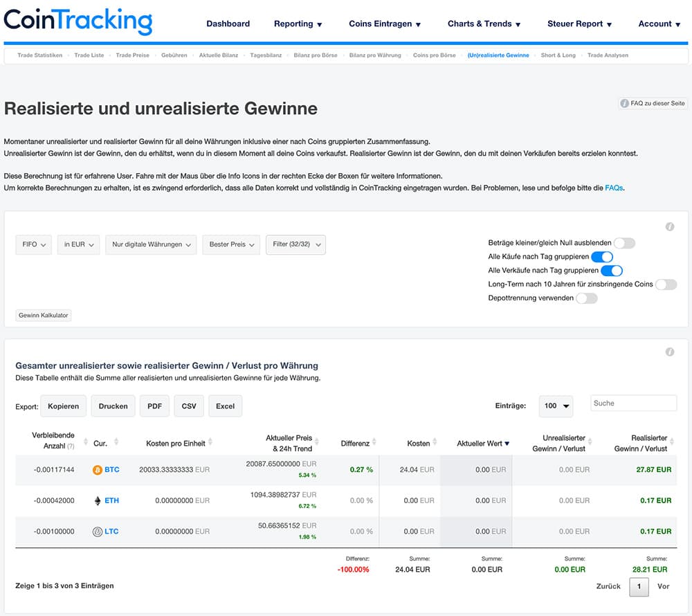This screenshot has width=692, height=616.
Task: Sort by the Differenz column arrows
Action: (x=374, y=442)
